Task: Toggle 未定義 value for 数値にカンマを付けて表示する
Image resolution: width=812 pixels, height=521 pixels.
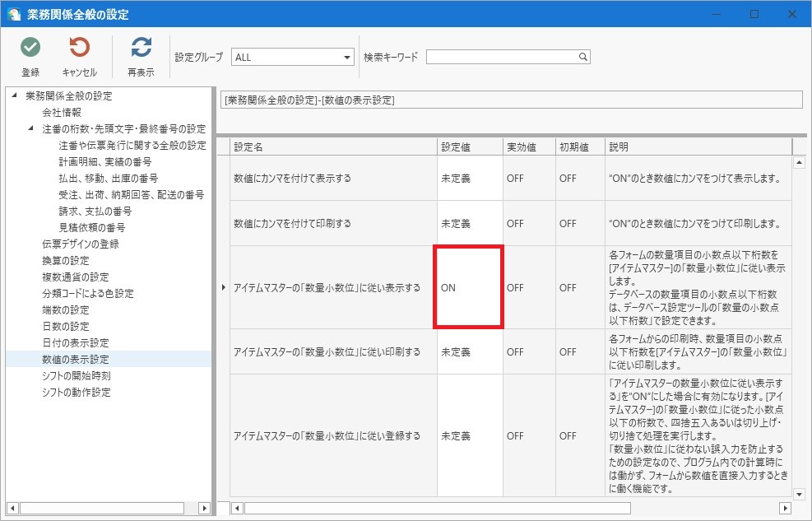Action: pyautogui.click(x=470, y=178)
